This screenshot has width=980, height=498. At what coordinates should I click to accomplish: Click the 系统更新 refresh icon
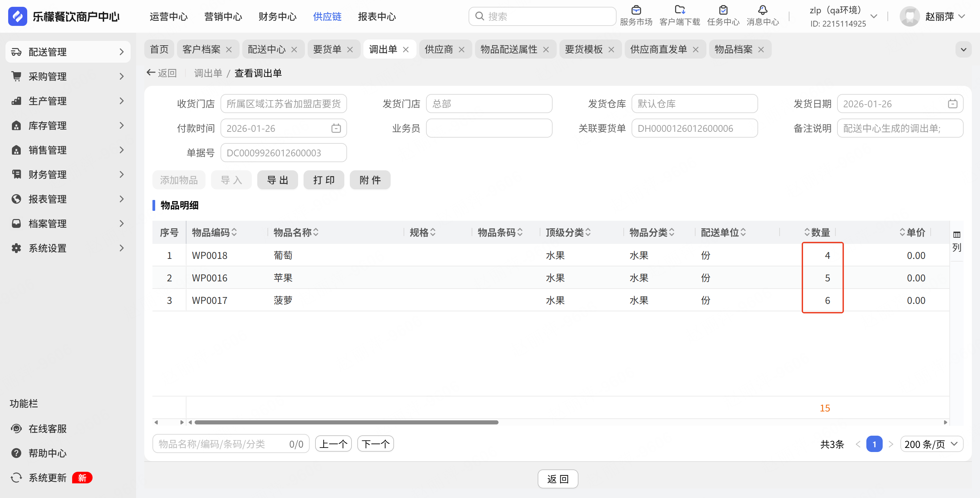(x=16, y=478)
